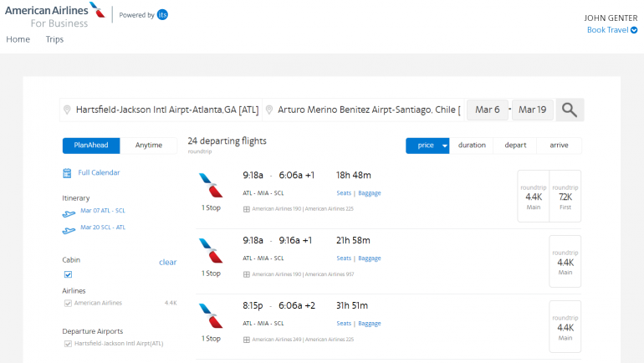Expand the price sort dropdown arrow
Screen dimensions: 644x363
pos(445,146)
